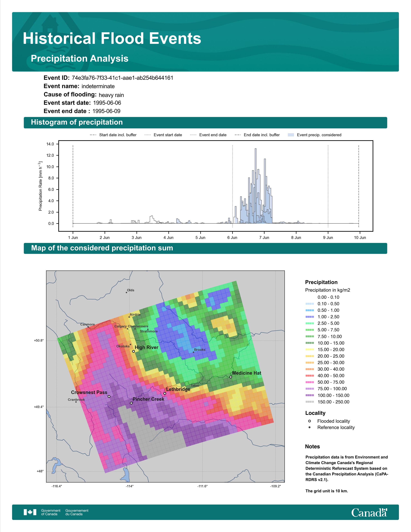
Task: Click the 0.10 - 0.50 precipitation swatch
Action: tap(310, 304)
